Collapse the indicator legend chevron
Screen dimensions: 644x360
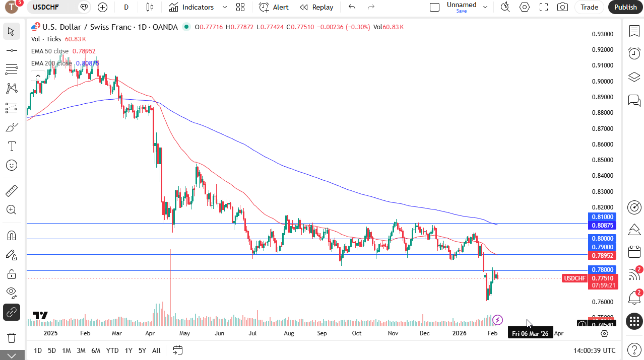click(x=37, y=76)
